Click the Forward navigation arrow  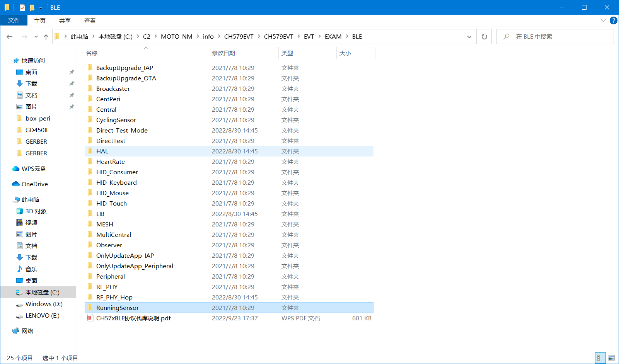[x=24, y=37]
